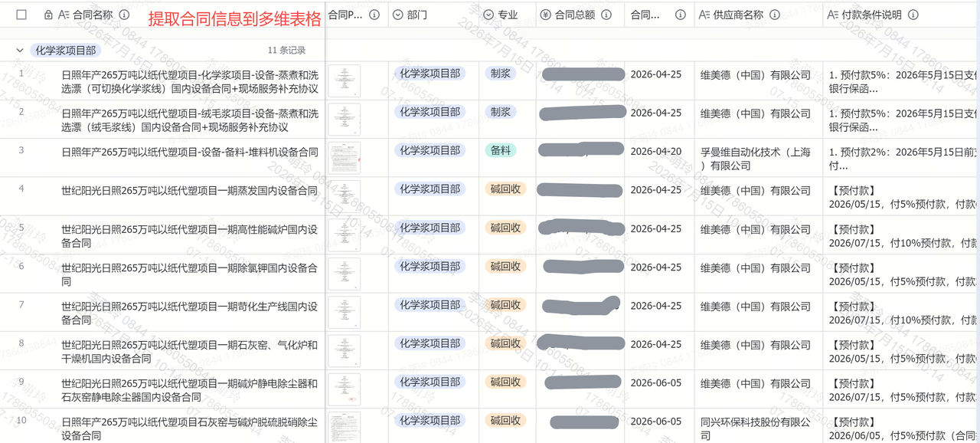
Task: Click the 化学浆项目部 department tag in row 3
Action: [x=430, y=150]
